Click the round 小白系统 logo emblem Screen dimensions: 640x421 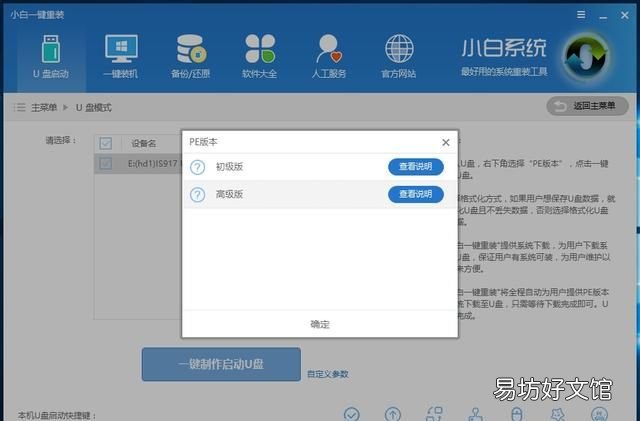point(586,57)
